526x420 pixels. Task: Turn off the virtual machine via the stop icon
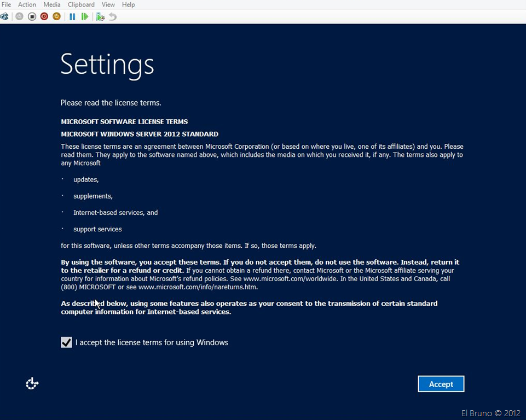tap(32, 16)
